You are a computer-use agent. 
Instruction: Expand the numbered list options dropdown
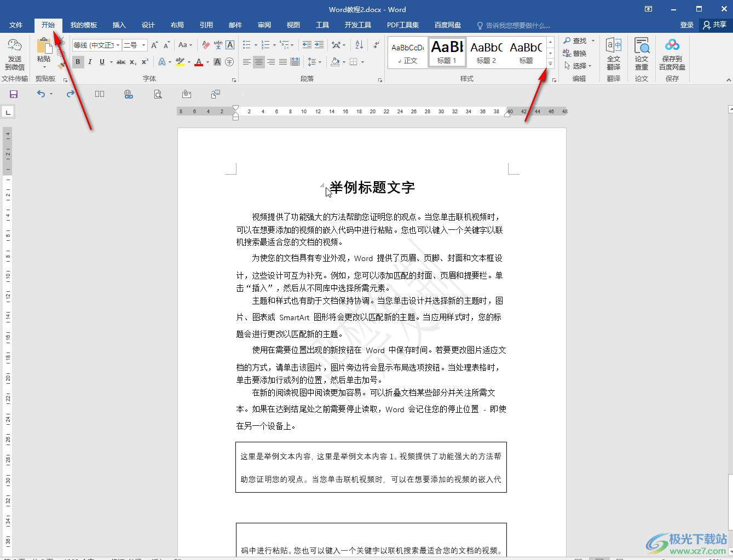click(274, 45)
